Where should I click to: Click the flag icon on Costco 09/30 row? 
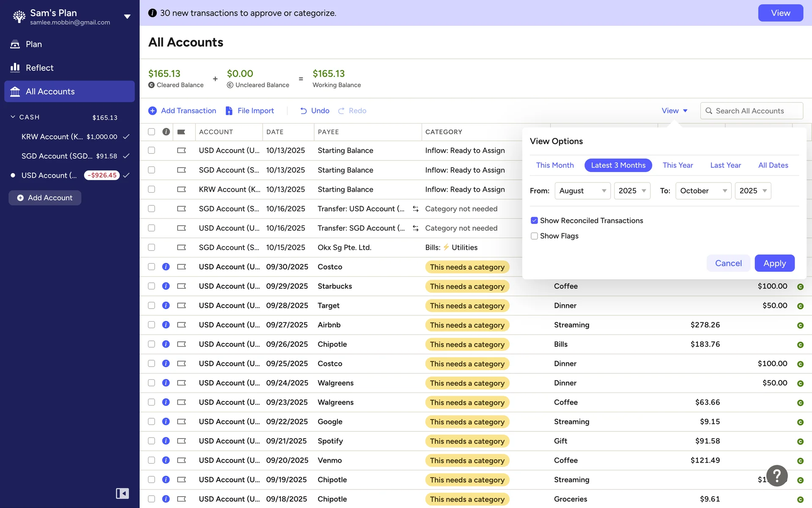coord(181,267)
